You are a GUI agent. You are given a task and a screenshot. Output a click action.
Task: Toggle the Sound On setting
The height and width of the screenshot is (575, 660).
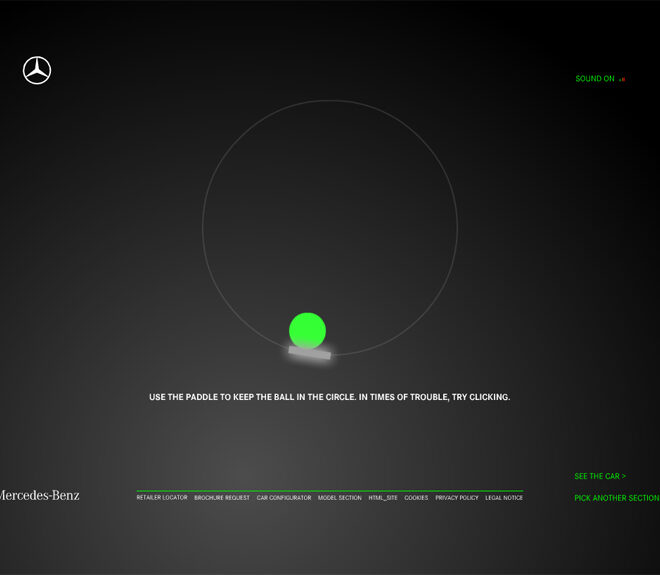(594, 79)
